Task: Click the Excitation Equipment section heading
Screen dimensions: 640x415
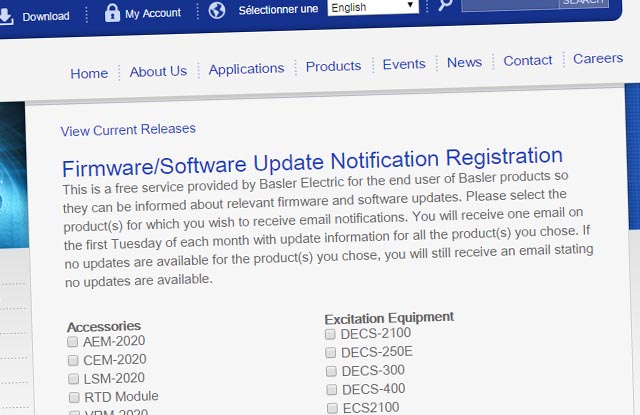Action: pos(389,318)
